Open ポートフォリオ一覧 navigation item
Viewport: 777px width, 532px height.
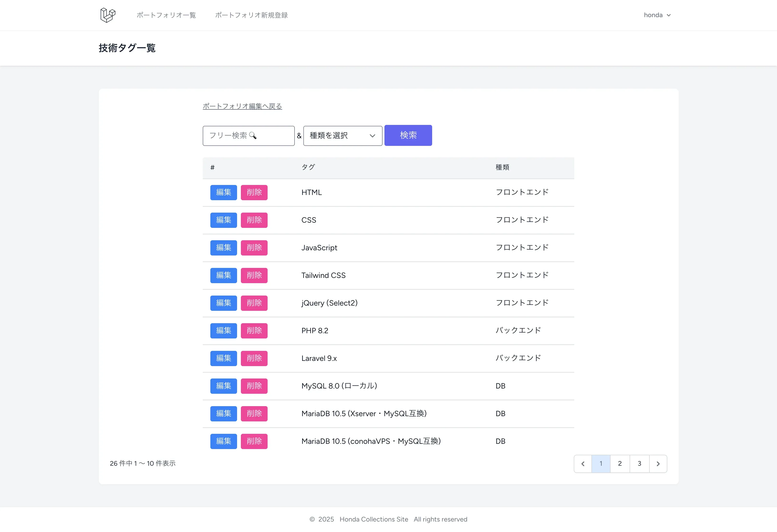point(166,15)
